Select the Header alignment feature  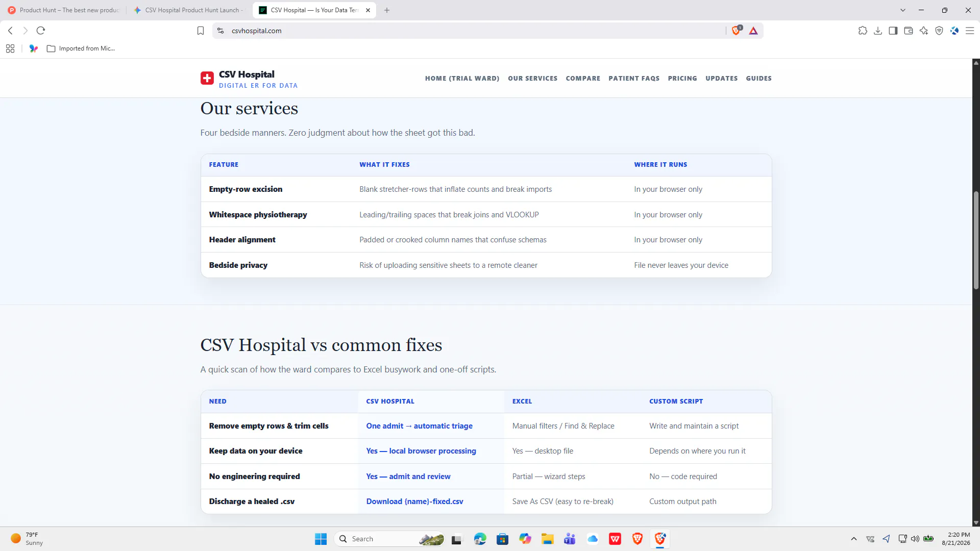(242, 240)
